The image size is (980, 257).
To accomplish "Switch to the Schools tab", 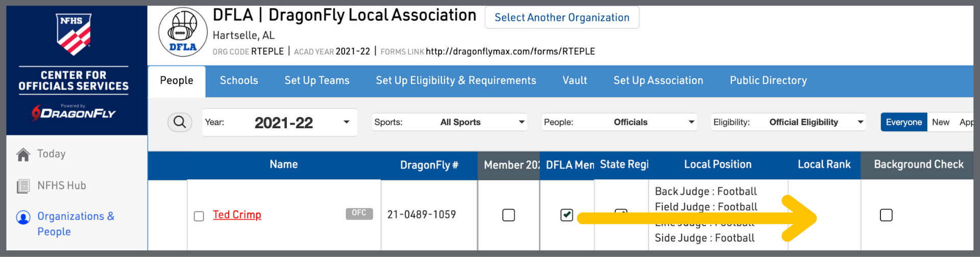I will point(239,81).
